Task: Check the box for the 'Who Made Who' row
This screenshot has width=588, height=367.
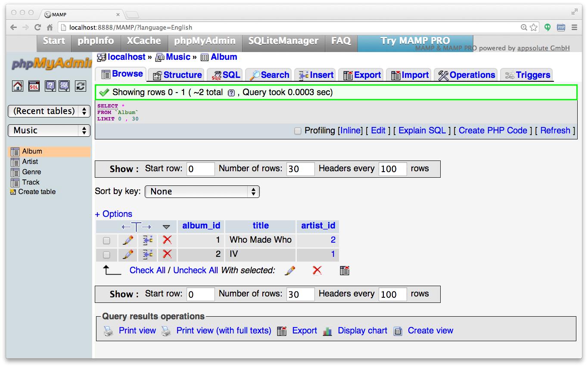Action: (106, 241)
